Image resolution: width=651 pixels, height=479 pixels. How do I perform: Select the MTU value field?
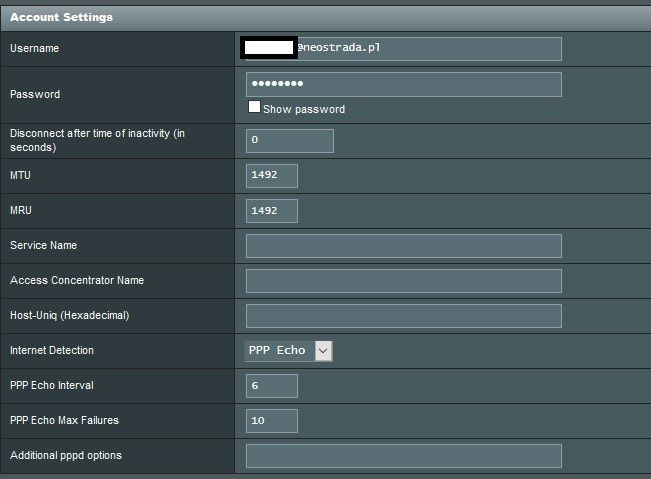point(271,175)
